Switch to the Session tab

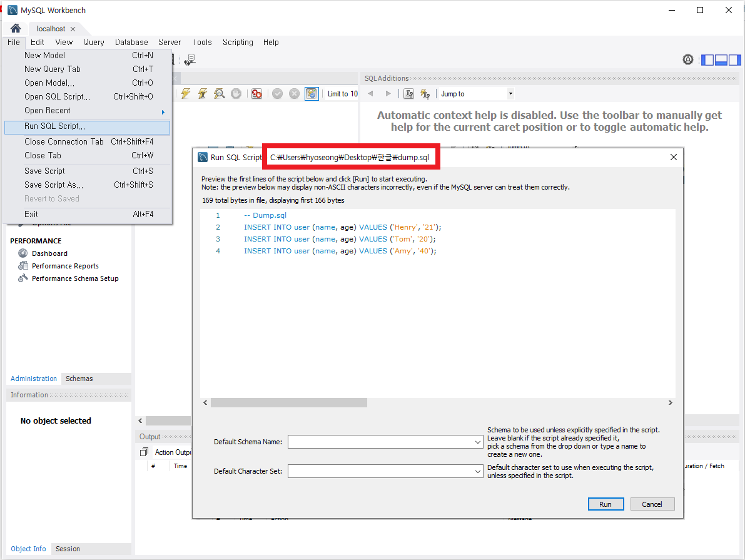pyautogui.click(x=68, y=549)
